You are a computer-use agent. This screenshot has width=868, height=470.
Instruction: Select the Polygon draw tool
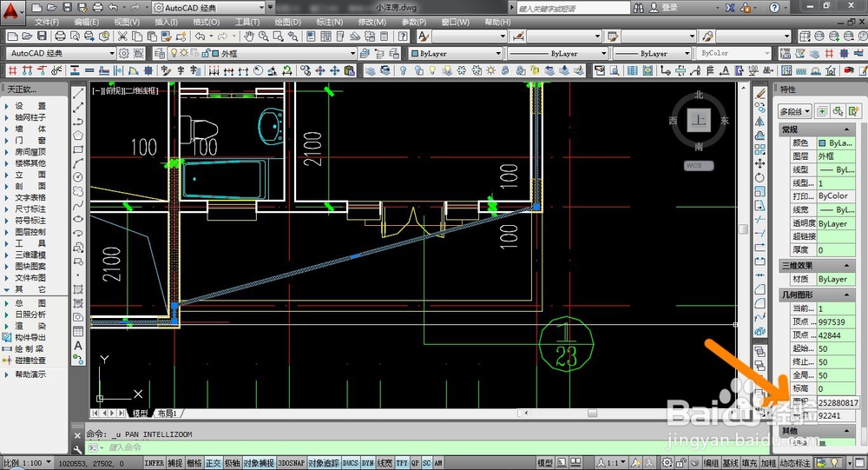pos(78,136)
